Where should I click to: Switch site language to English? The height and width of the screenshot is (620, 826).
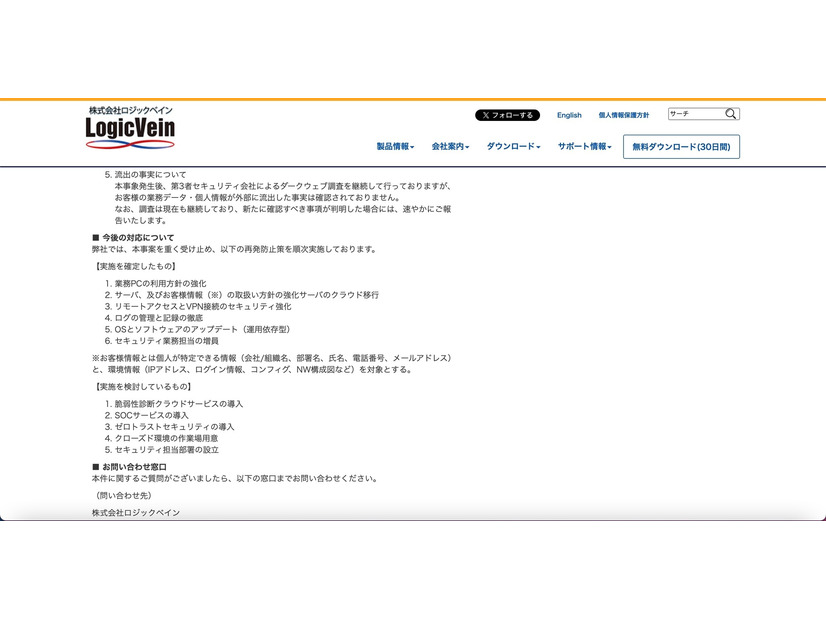569,114
